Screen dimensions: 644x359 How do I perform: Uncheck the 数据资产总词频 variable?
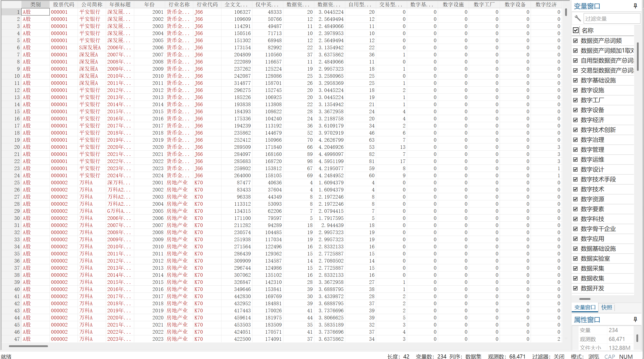[576, 41]
